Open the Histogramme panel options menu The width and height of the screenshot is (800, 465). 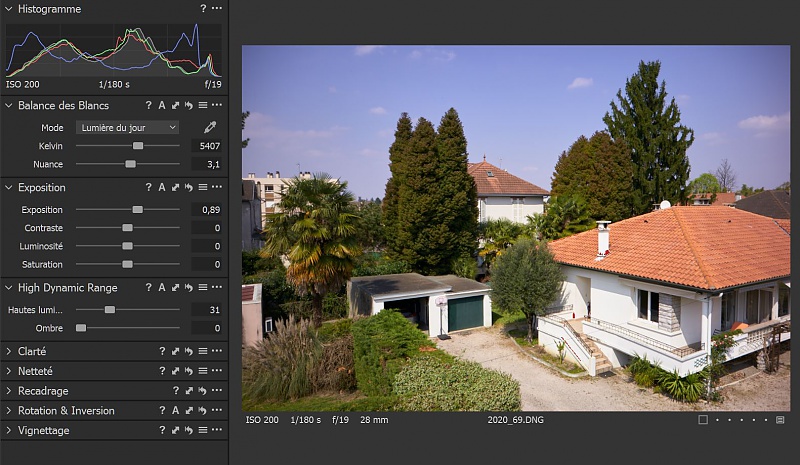coord(216,9)
